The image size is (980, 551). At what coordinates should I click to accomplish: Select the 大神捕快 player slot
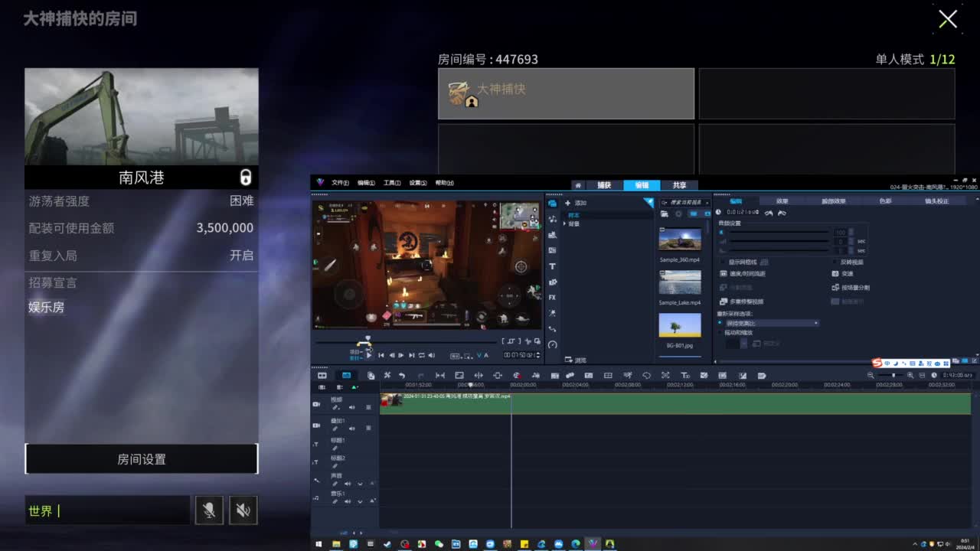[566, 93]
